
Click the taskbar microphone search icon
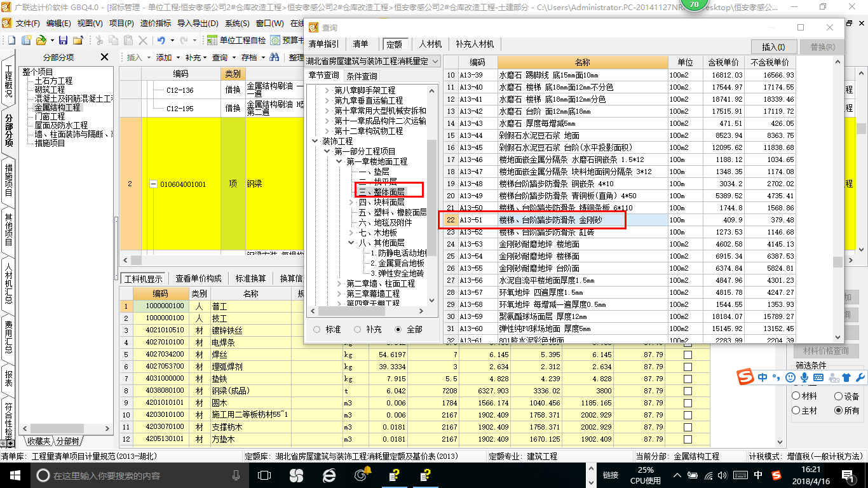pos(236,475)
